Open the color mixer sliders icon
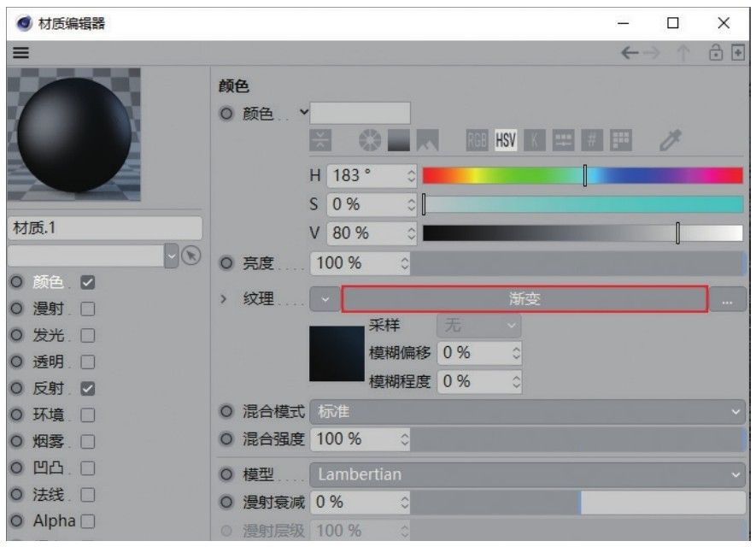 pyautogui.click(x=563, y=140)
